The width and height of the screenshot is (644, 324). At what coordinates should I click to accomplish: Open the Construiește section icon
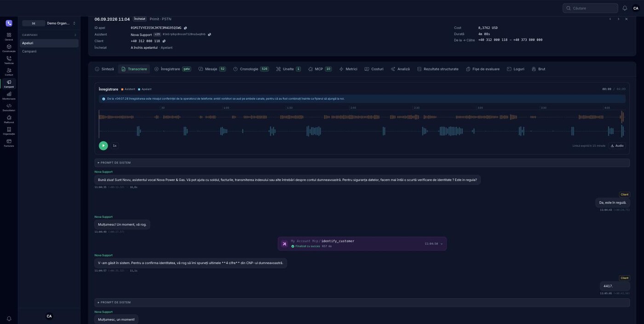tap(9, 48)
